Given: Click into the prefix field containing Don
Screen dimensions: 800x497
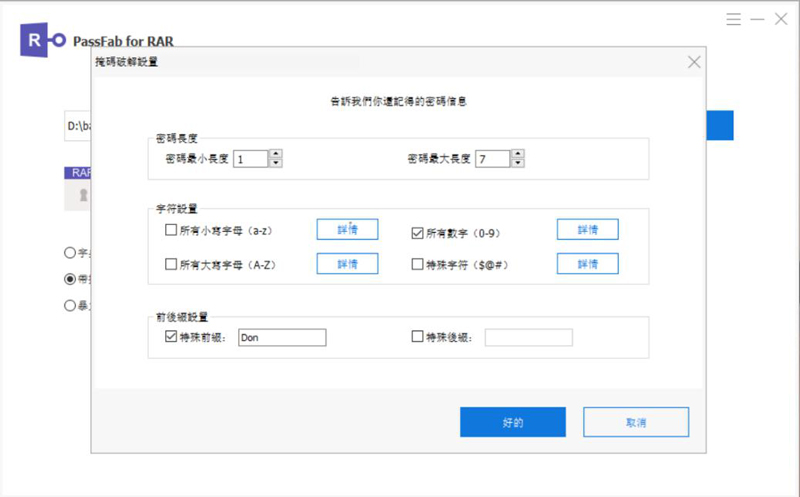Looking at the screenshot, I should point(281,338).
